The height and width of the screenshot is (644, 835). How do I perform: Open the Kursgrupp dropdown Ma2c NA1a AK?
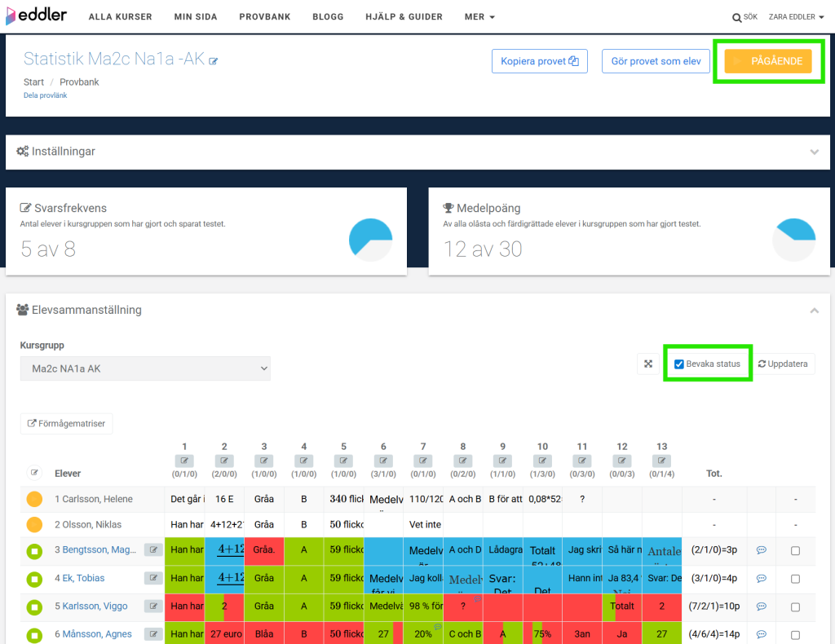145,368
